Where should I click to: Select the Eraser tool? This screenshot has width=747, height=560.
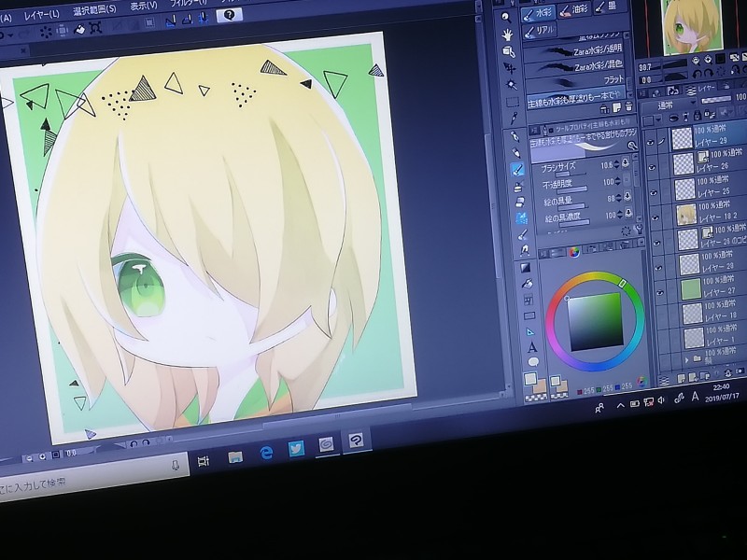[x=521, y=202]
